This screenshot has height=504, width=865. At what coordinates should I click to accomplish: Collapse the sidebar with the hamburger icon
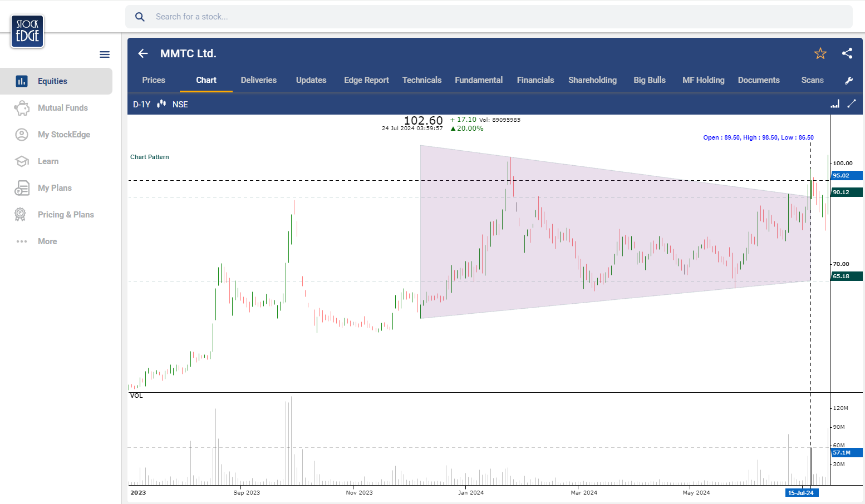(x=105, y=55)
